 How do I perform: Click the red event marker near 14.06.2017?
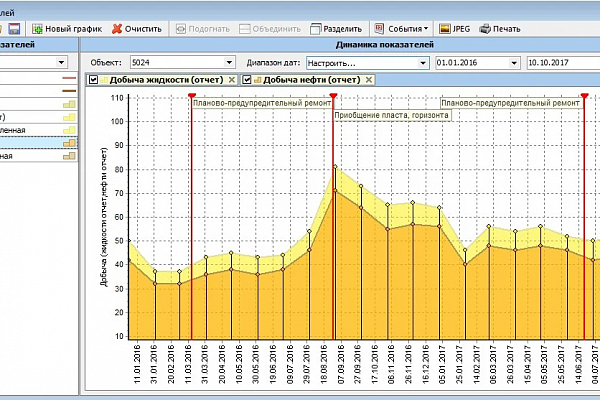(x=584, y=95)
